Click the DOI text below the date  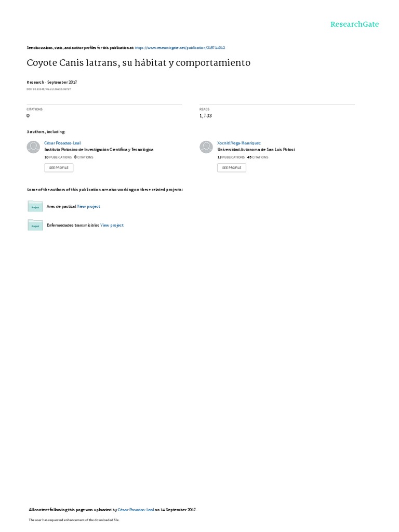48,89
